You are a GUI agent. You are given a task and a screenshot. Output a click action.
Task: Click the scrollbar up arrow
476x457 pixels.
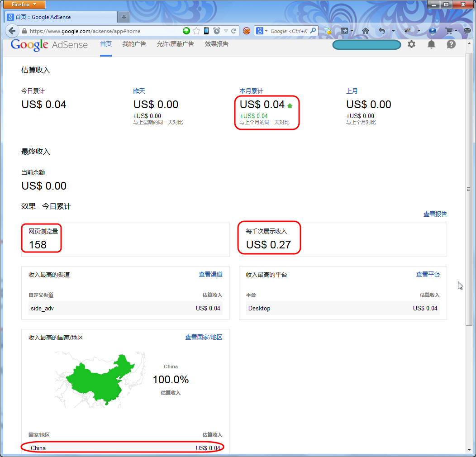click(x=469, y=44)
